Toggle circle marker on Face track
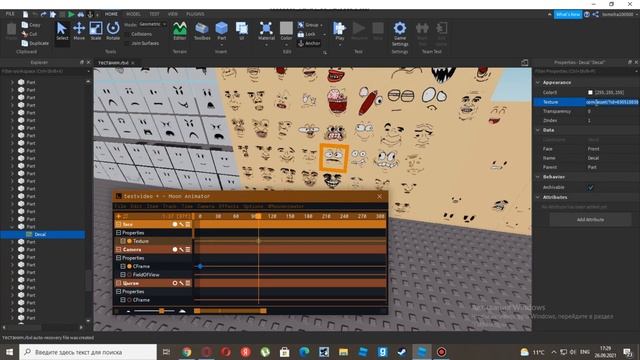Screen dimensions: 640x360 coord(175,224)
